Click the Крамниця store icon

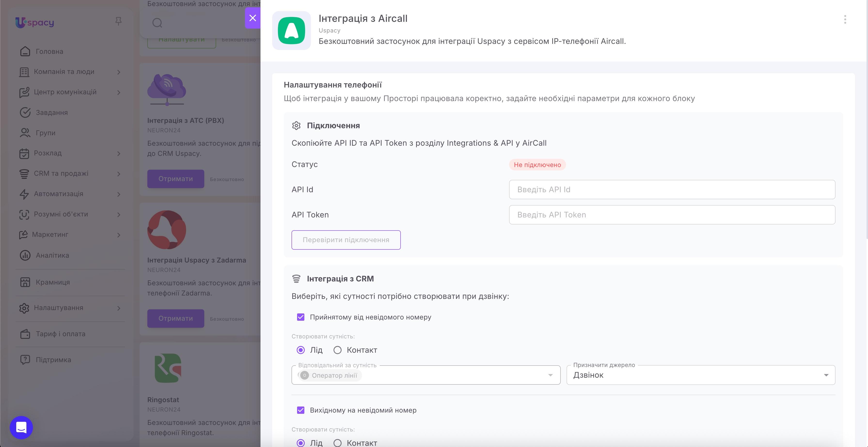[x=25, y=282]
